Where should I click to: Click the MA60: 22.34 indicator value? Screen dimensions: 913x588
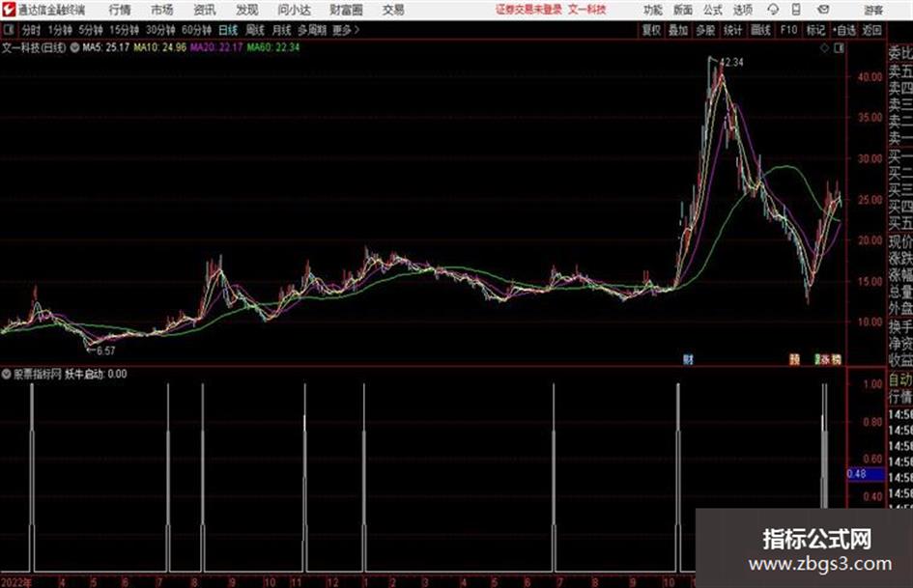click(273, 47)
